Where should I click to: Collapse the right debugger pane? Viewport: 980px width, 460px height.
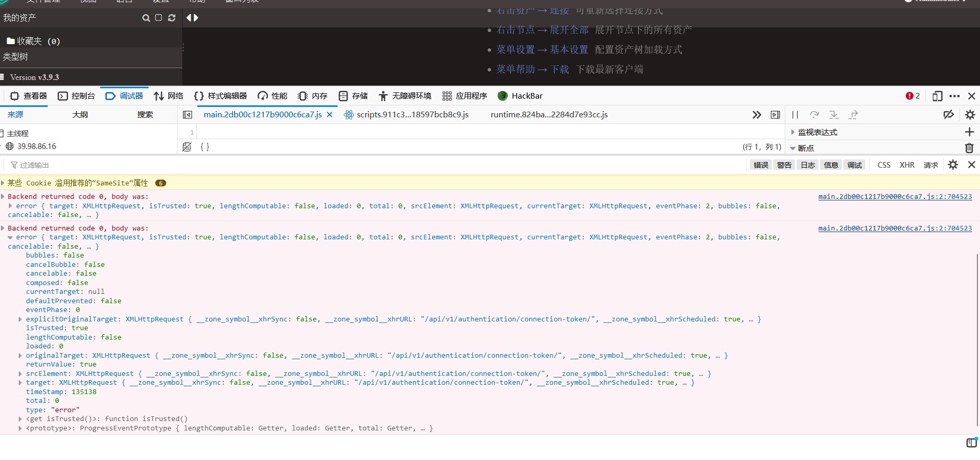tap(775, 115)
